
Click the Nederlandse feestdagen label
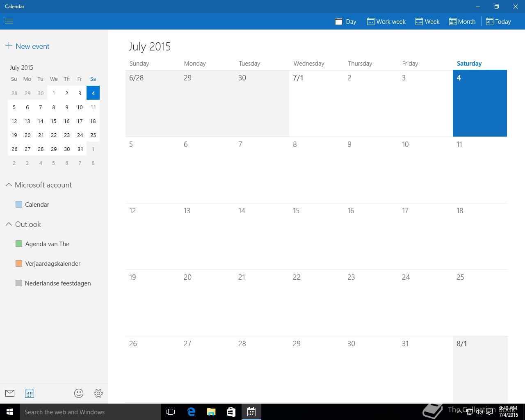click(x=58, y=283)
